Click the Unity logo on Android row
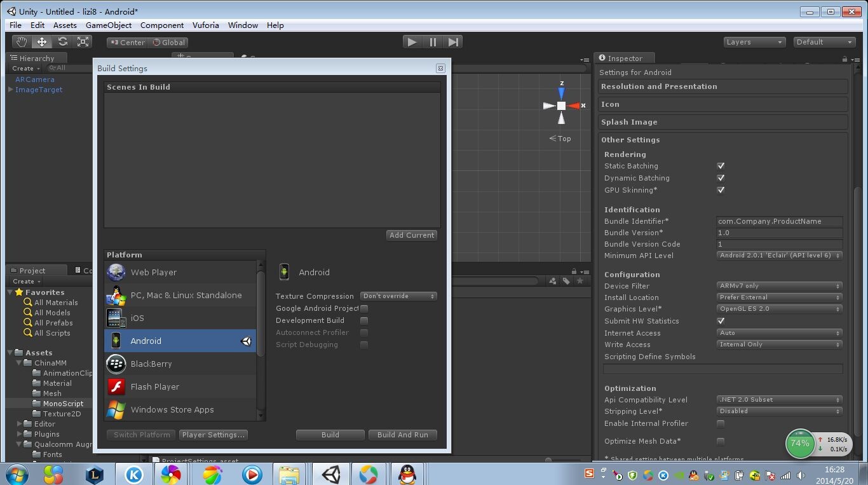 246,341
